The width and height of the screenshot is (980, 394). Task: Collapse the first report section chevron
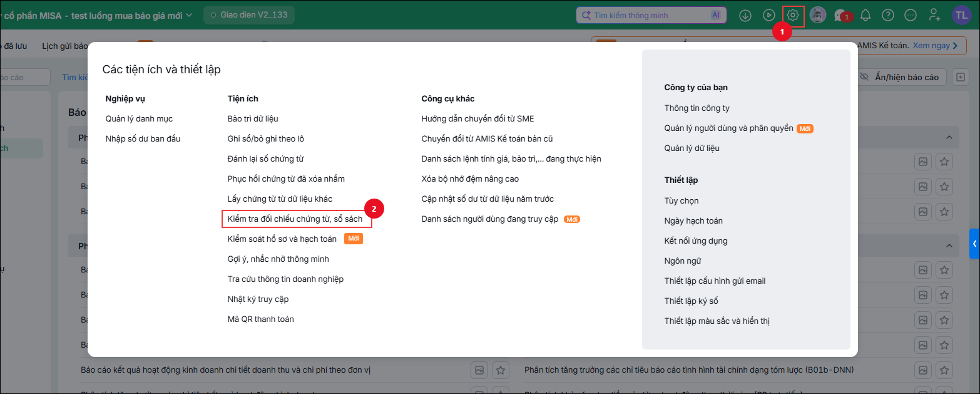click(949, 138)
